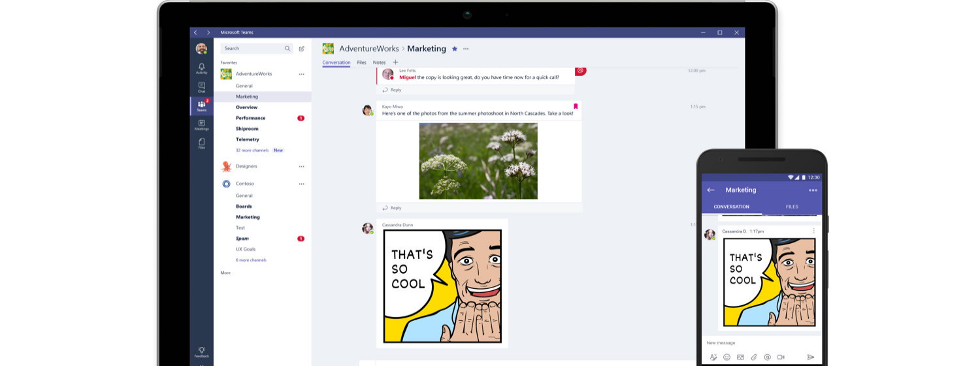Tap the emoji icon on phone
The height and width of the screenshot is (366, 980).
pos(727,358)
